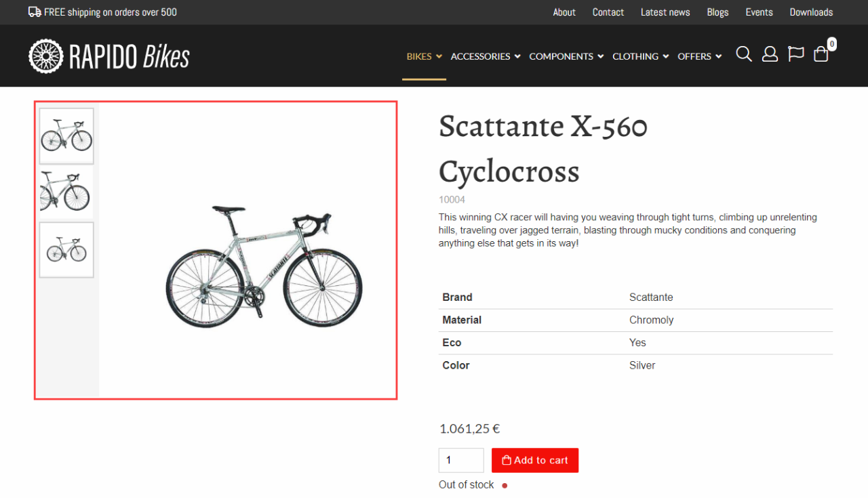Image resolution: width=868 pixels, height=498 pixels.
Task: Click the red out-of-stock indicator dot
Action: point(505,485)
